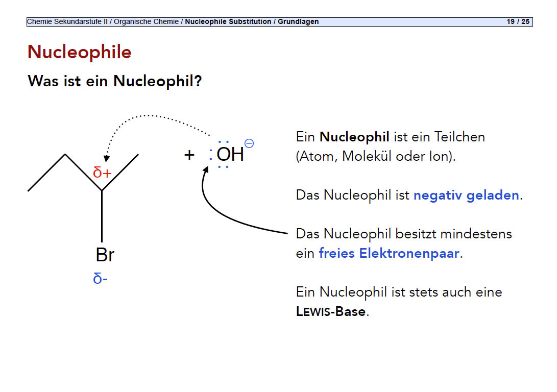
Task: Click the blue text 'freies Elektronenpaar'
Action: [389, 253]
